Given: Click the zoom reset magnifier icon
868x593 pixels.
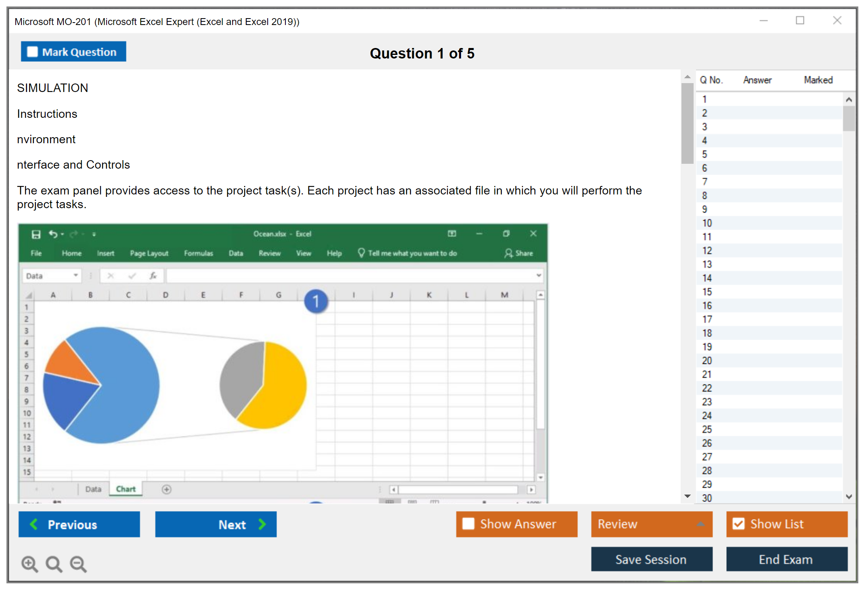Looking at the screenshot, I should (x=54, y=564).
